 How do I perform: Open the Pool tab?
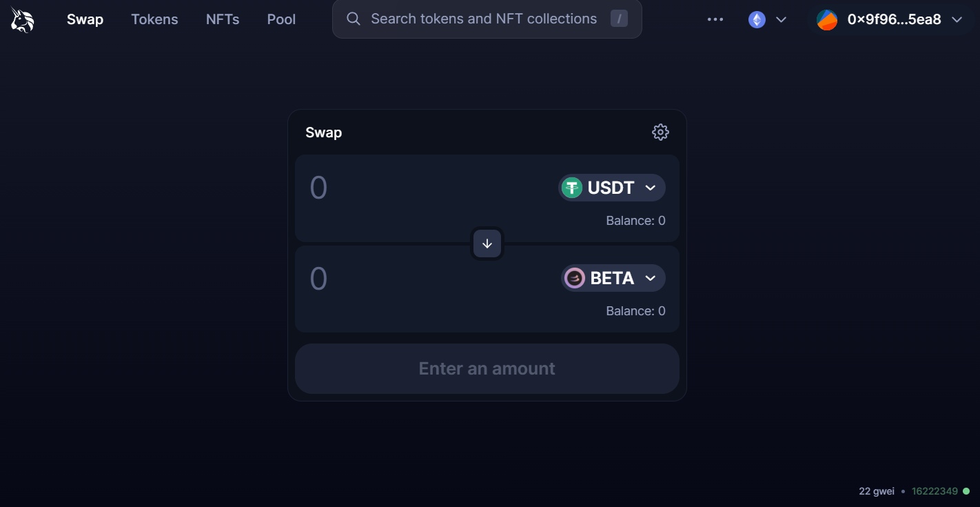pos(281,19)
